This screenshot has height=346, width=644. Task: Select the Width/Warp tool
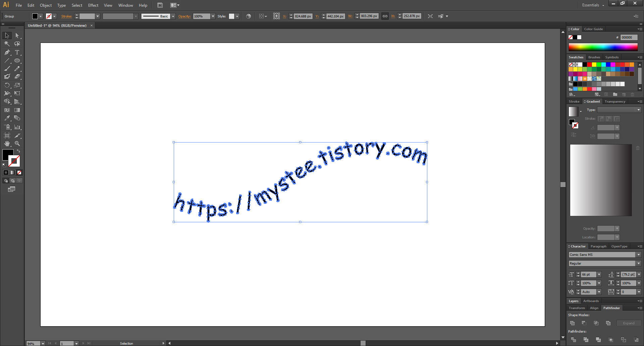[x=7, y=93]
